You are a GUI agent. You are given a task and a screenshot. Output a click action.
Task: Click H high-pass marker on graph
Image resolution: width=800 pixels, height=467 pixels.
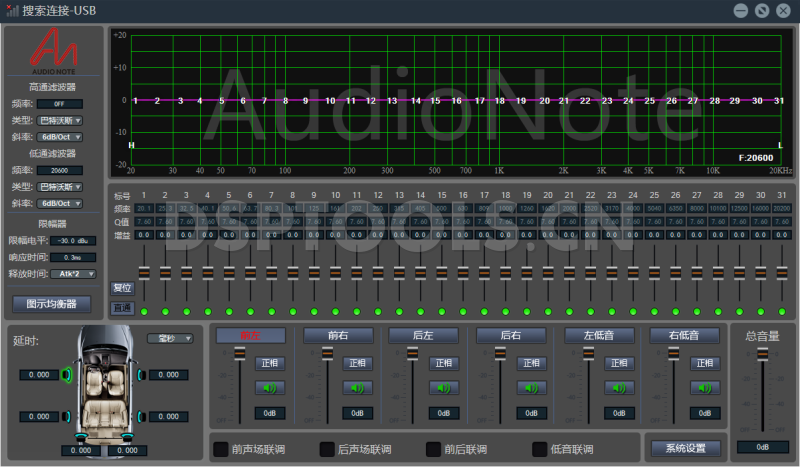click(131, 145)
